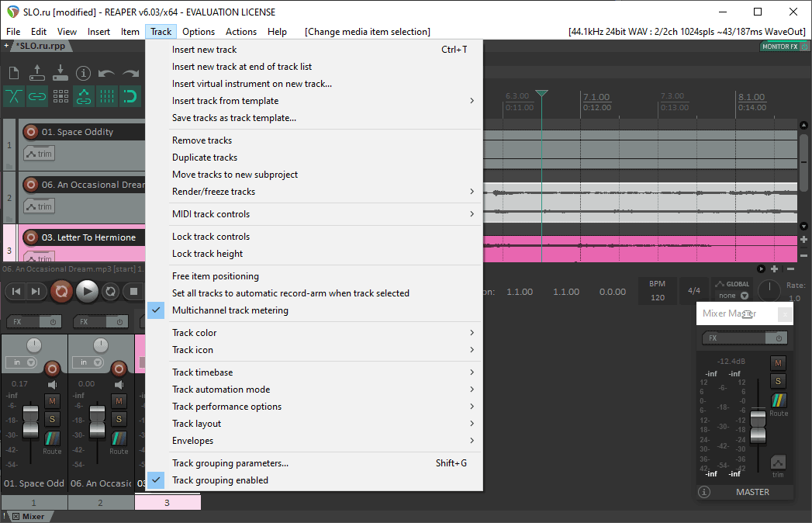This screenshot has width=812, height=523.
Task: Mute mixer track 06. An Occasic
Action: point(119,401)
